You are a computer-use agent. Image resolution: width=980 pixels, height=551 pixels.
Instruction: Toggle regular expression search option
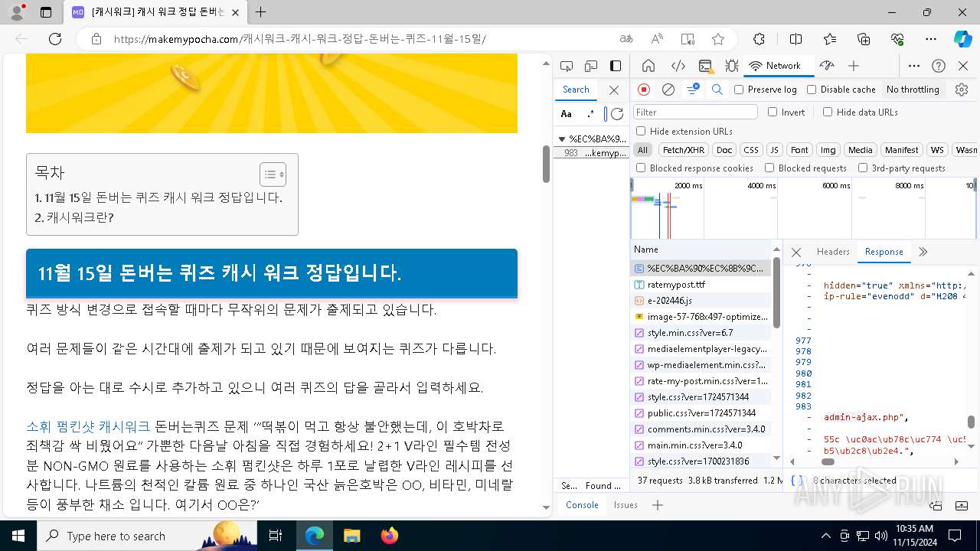(x=590, y=114)
